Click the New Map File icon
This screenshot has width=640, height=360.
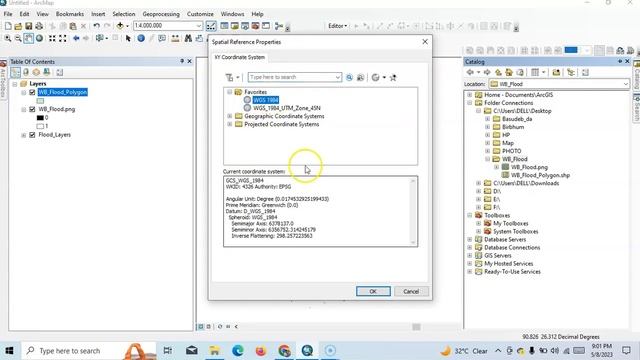click(x=8, y=26)
